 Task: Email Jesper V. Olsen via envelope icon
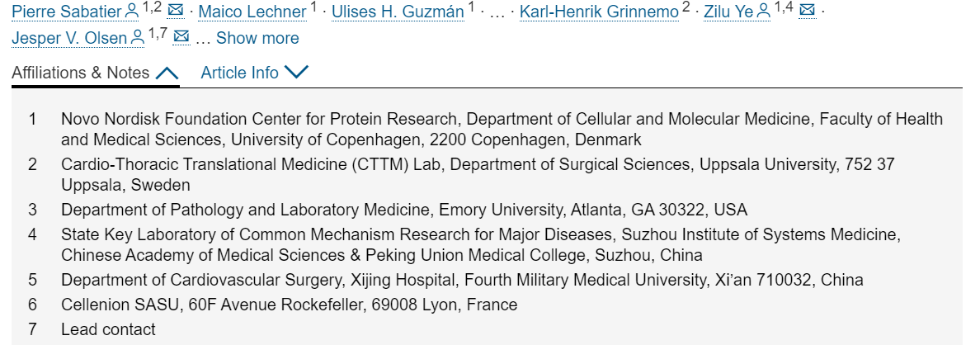[x=181, y=37]
